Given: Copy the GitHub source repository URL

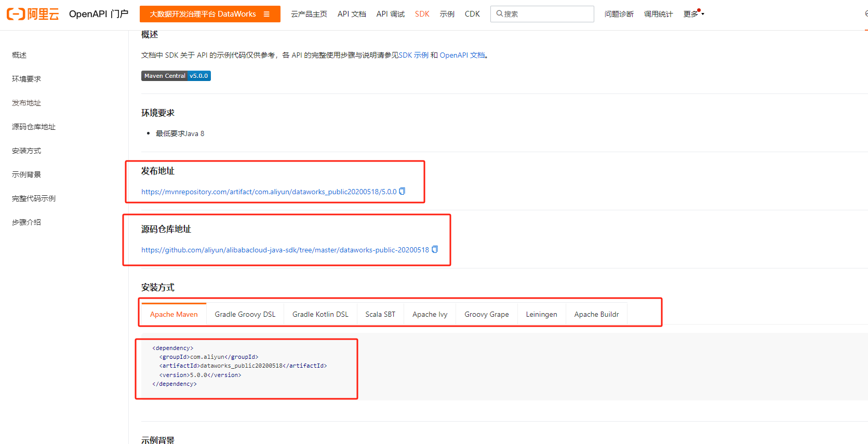Looking at the screenshot, I should pos(435,250).
